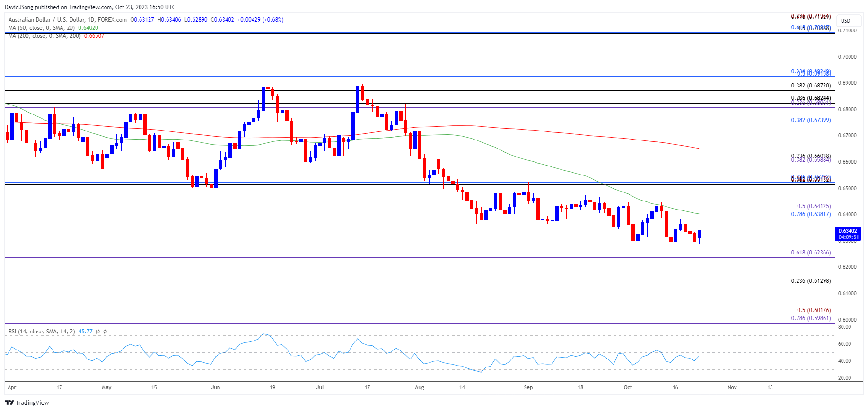Click the Open price value O0.63127
868x411 pixels.
point(142,20)
